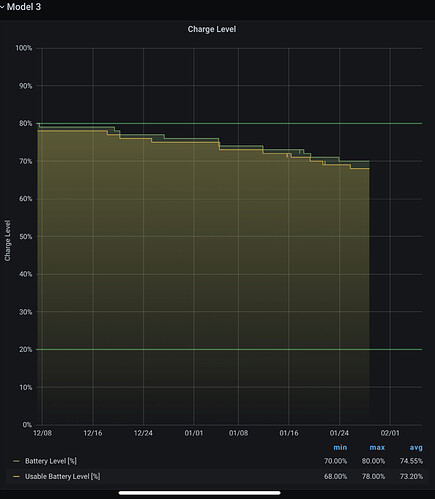The image size is (435, 499).
Task: Click the 12/24 x-axis date label
Action: [x=143, y=433]
